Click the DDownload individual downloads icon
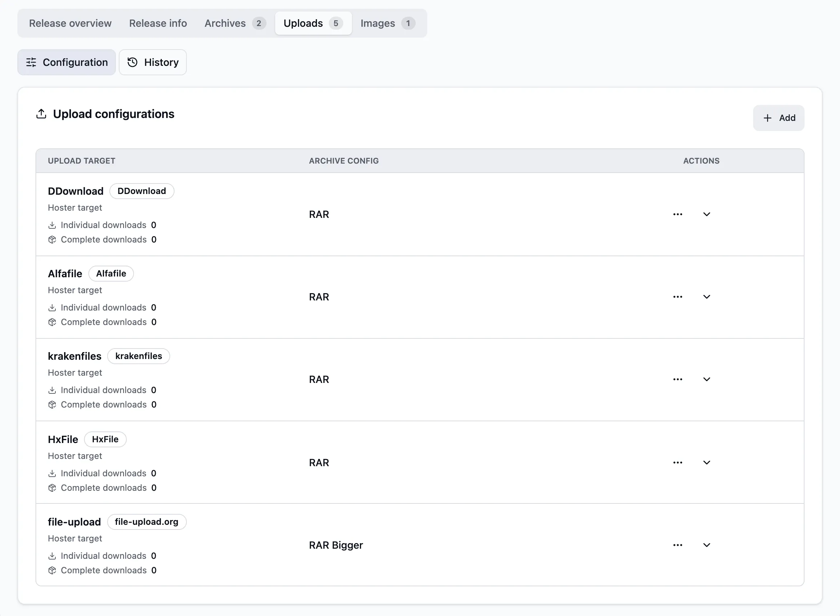The image size is (840, 616). [52, 225]
